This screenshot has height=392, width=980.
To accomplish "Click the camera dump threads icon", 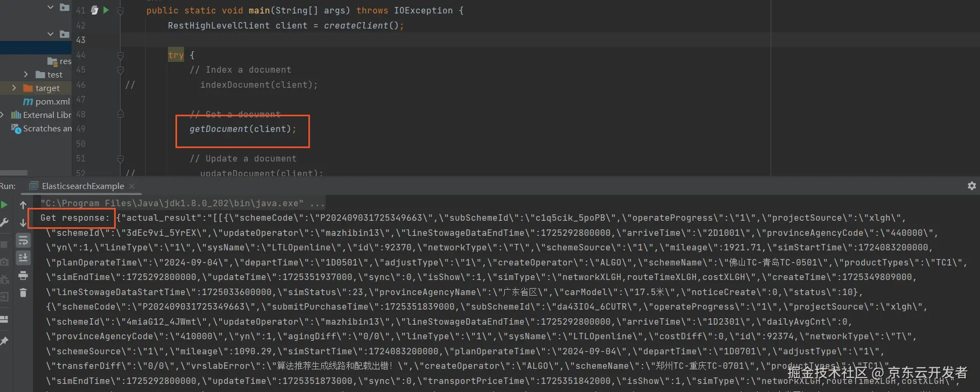I will pos(4,262).
